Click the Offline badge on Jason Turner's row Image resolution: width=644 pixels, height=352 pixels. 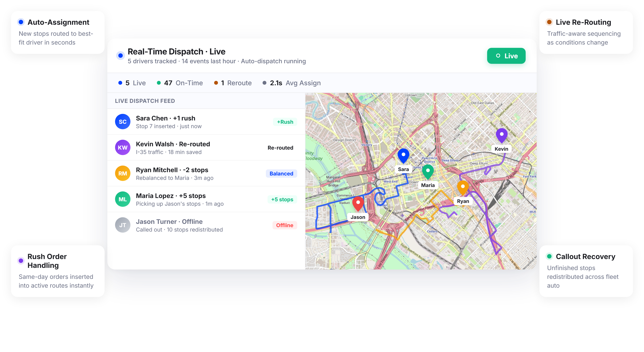click(x=285, y=225)
